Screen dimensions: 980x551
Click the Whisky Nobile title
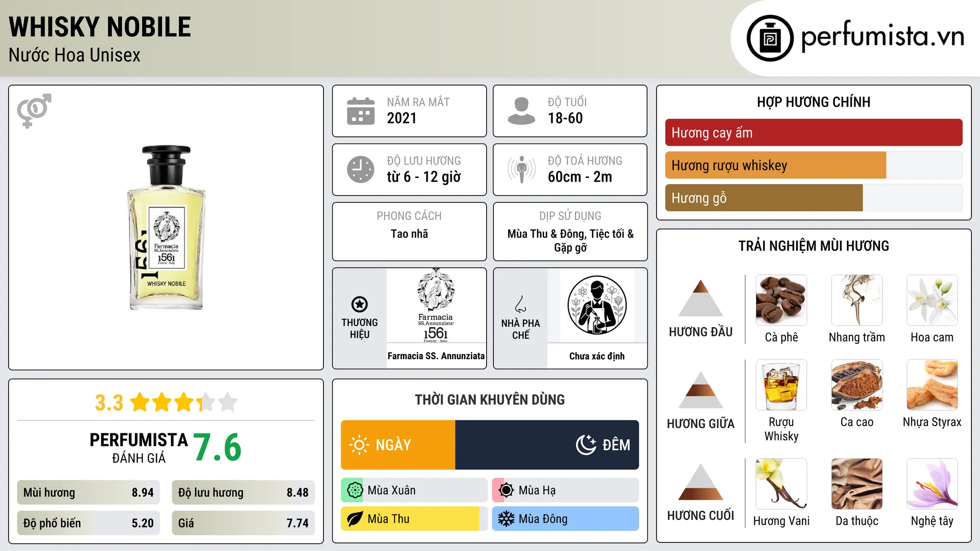tap(100, 27)
